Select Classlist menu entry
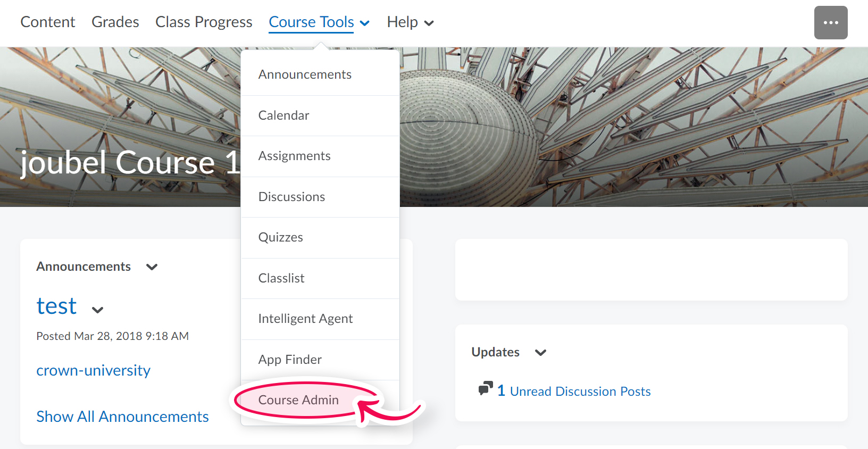This screenshot has width=868, height=449. (281, 278)
